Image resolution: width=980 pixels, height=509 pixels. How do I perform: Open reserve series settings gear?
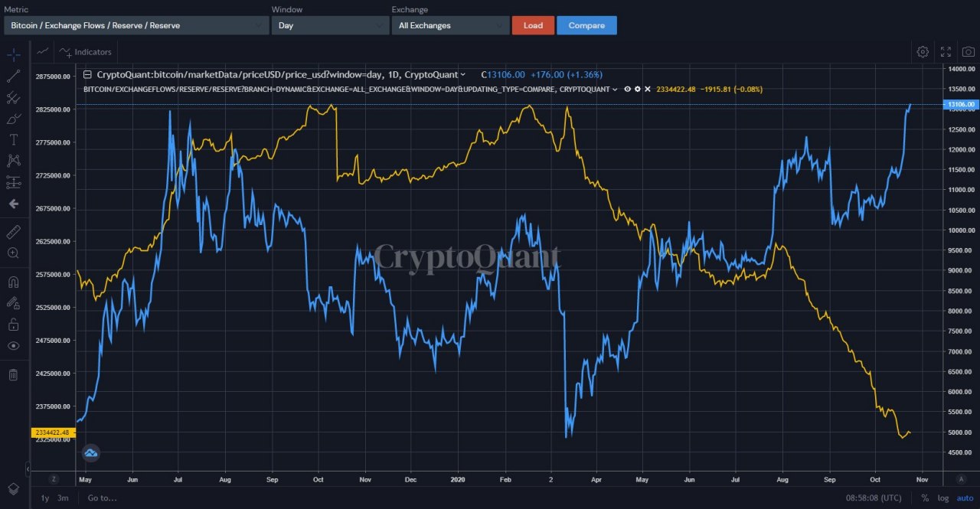coord(637,90)
